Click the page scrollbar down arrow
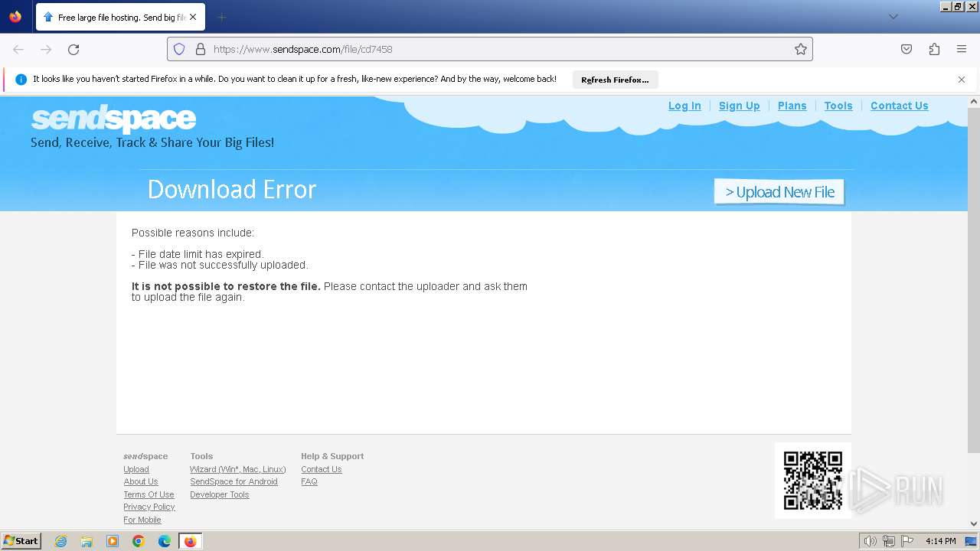Viewport: 980px width, 551px height. coord(974,524)
